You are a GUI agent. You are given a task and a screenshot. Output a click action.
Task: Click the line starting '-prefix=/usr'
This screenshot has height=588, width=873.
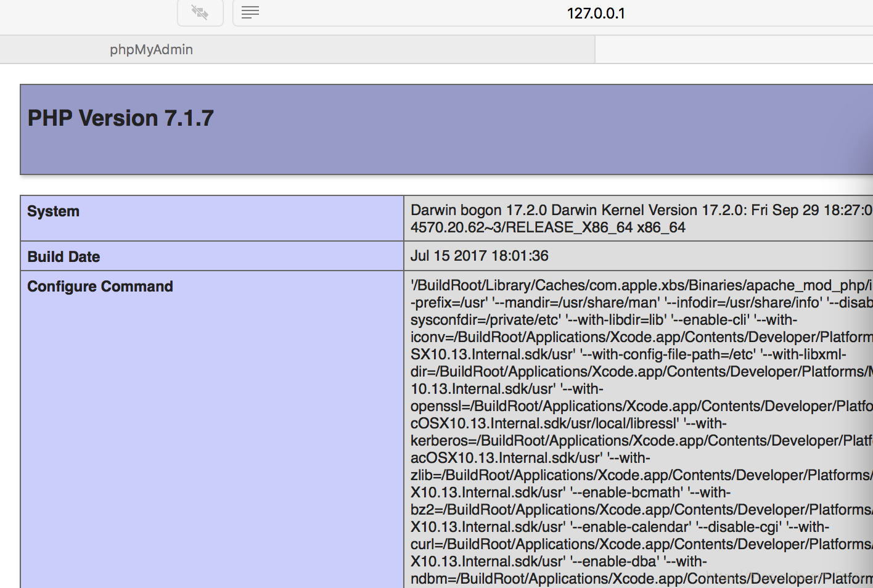[641, 303]
